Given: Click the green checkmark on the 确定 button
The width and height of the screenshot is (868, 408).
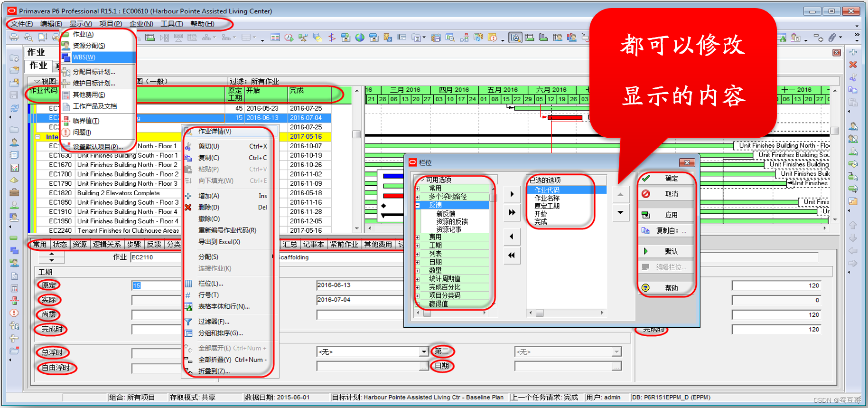Looking at the screenshot, I should [646, 178].
